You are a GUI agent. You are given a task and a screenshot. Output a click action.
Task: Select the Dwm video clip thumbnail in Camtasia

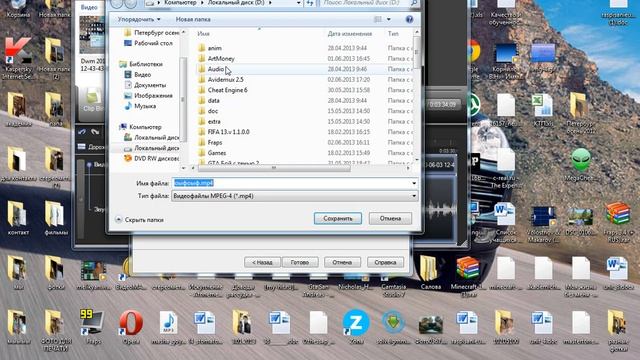tap(92, 35)
